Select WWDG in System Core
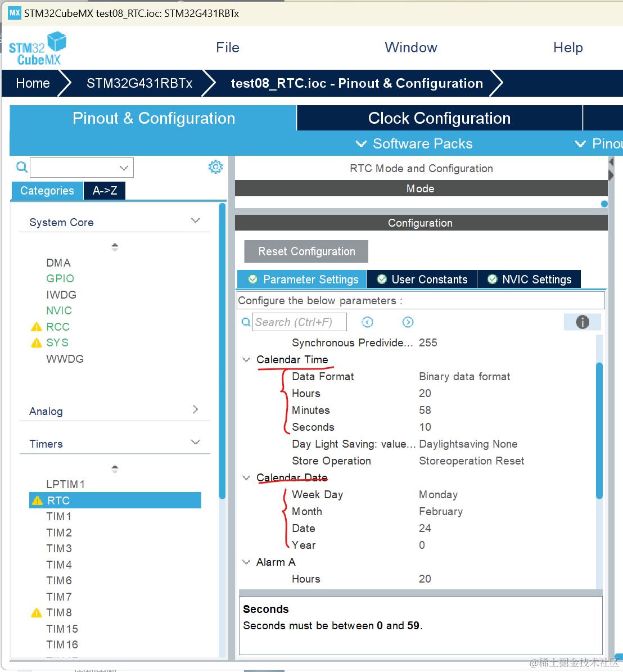This screenshot has height=672, width=623. [65, 359]
